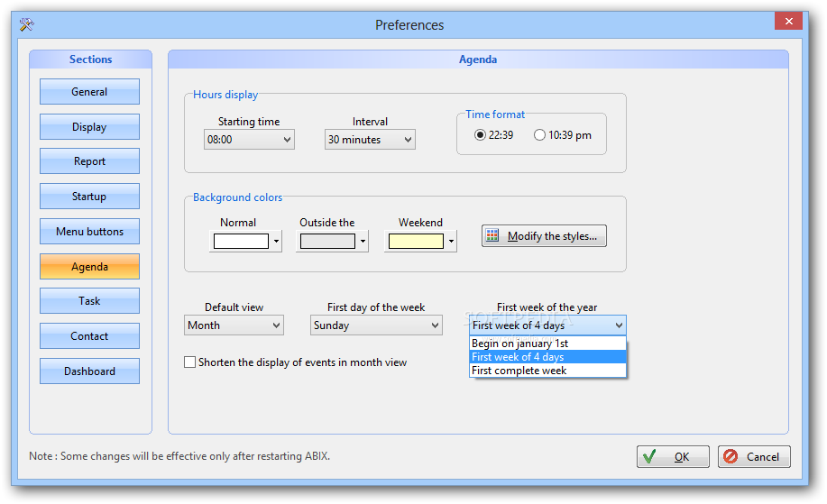Choose First week of 4 days option
This screenshot has width=827, height=504.
click(547, 357)
